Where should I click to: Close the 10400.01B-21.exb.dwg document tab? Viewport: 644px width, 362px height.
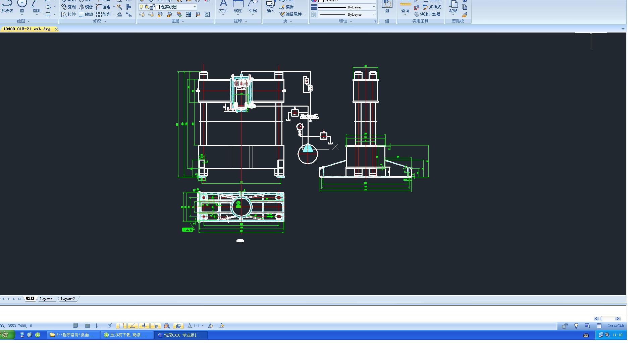tap(56, 29)
